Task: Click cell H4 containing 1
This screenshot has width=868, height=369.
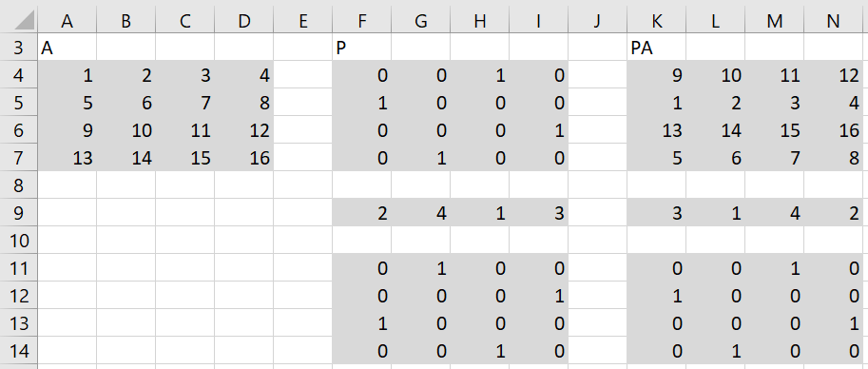Action: click(x=480, y=75)
